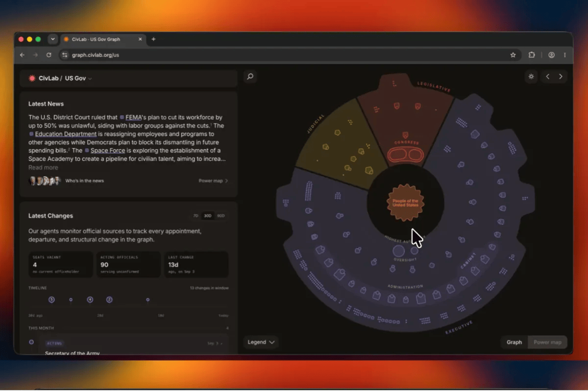Click the Judicial branch label
The width and height of the screenshot is (588, 392).
[317, 124]
